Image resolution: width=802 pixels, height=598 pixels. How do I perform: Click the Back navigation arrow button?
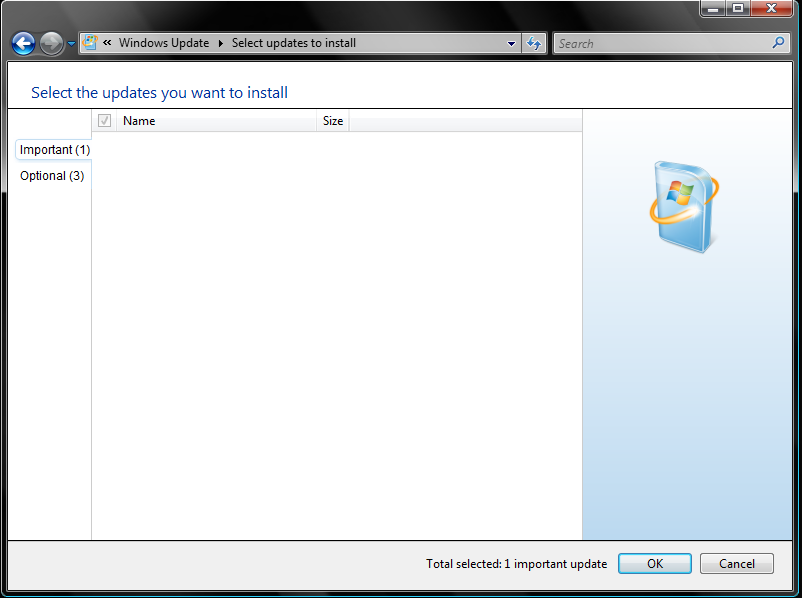click(x=23, y=43)
